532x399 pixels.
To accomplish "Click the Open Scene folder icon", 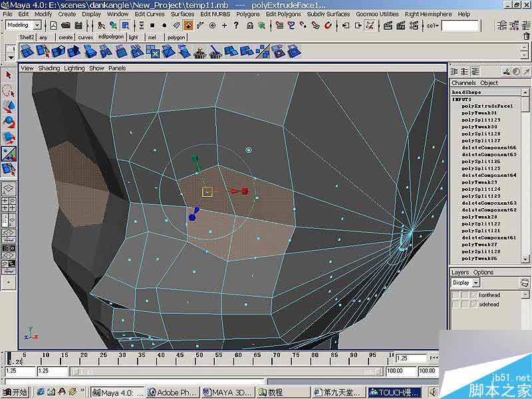I will point(66,25).
